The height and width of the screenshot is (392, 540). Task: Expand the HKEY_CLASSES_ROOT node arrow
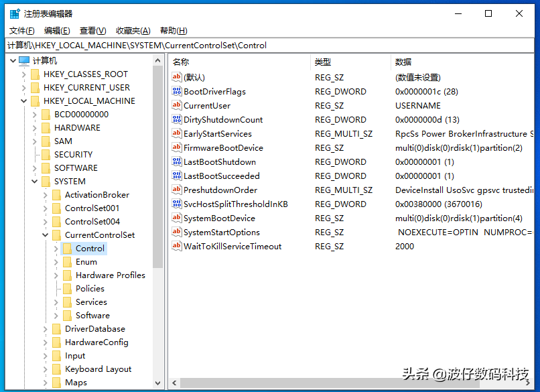pyautogui.click(x=23, y=74)
